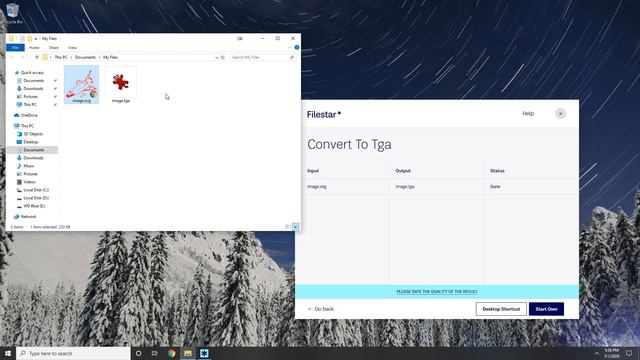Screen dimensions: 640x360
Task: Open the Recycle Bin desktop icon
Action: pyautogui.click(x=13, y=13)
